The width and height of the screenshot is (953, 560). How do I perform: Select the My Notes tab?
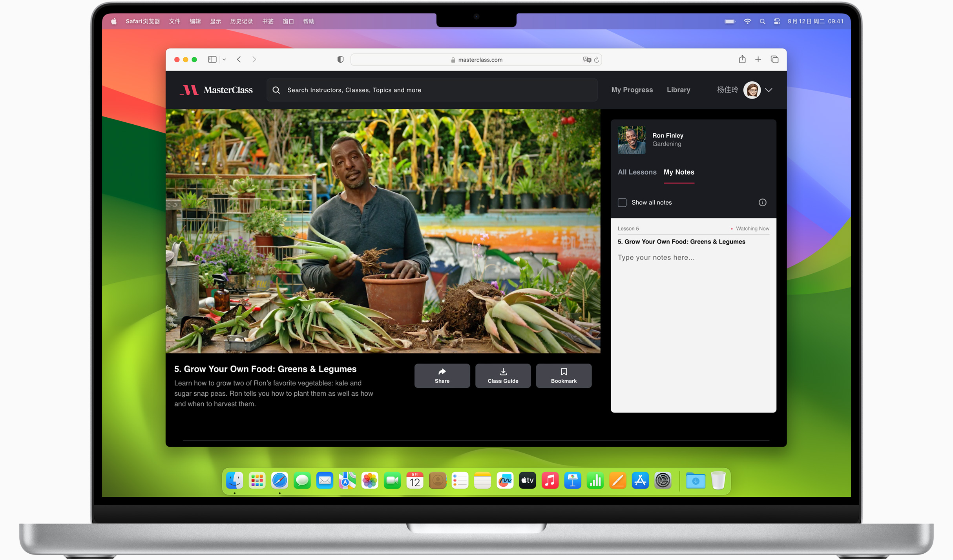pyautogui.click(x=679, y=172)
